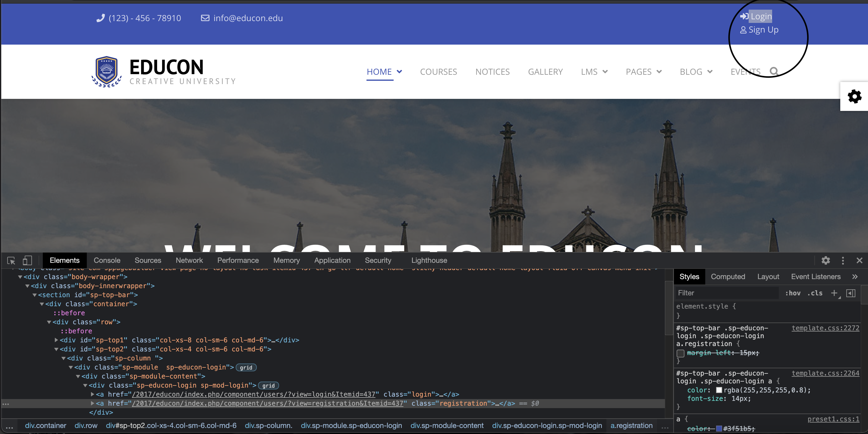Open DevTools settings gear icon
The image size is (868, 434).
tap(825, 260)
